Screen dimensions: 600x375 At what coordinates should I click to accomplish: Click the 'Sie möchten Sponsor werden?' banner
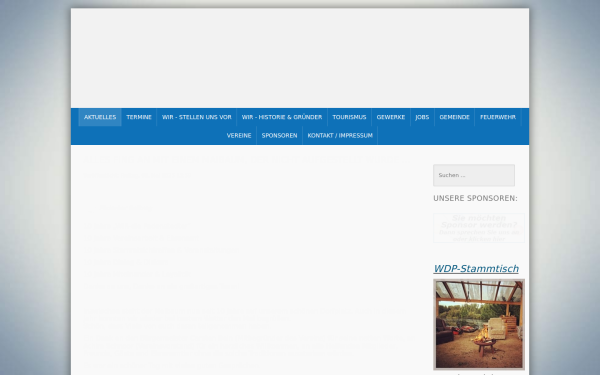pos(479,228)
